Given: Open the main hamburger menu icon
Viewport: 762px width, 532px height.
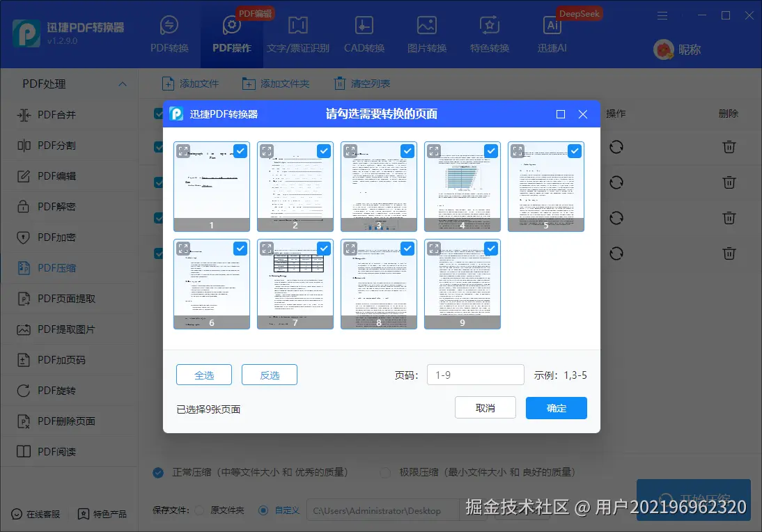Looking at the screenshot, I should tap(662, 15).
